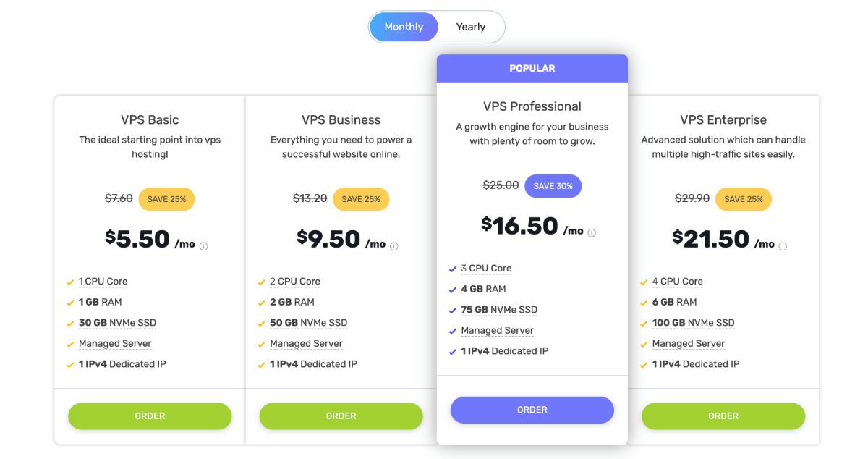Click info icon beside $5.50 /mo price
This screenshot has height=459, width=868.
(203, 246)
